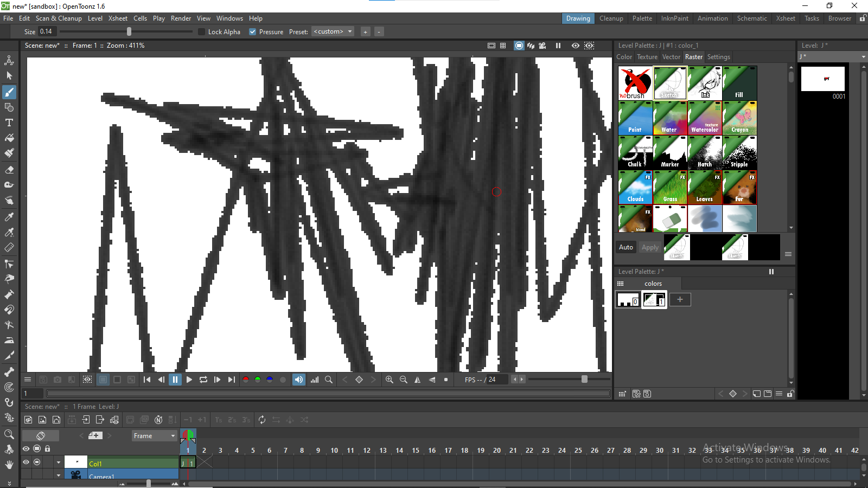Toggle the freeze pause button in viewer header

click(x=558, y=46)
